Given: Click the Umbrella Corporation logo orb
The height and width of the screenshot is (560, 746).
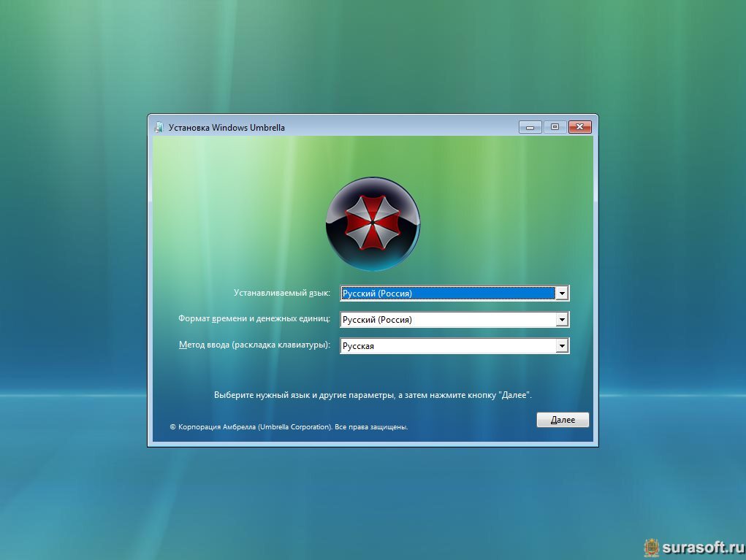Looking at the screenshot, I should pyautogui.click(x=373, y=224).
